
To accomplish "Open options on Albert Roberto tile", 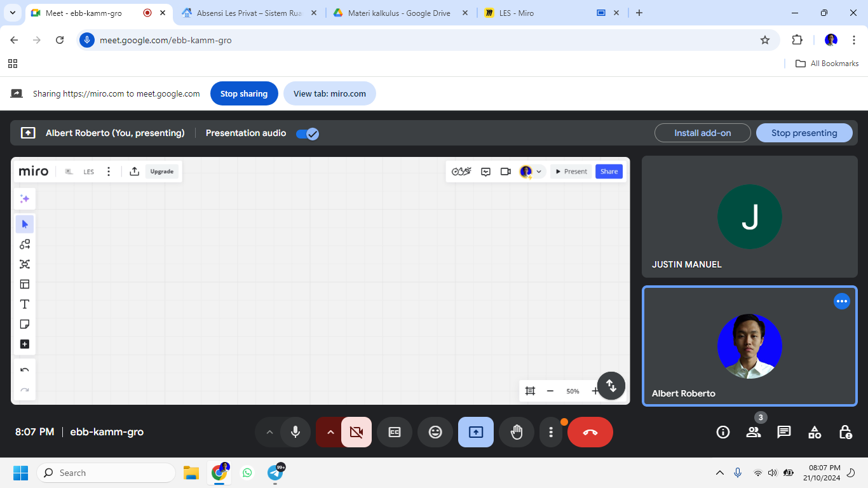I will point(842,301).
